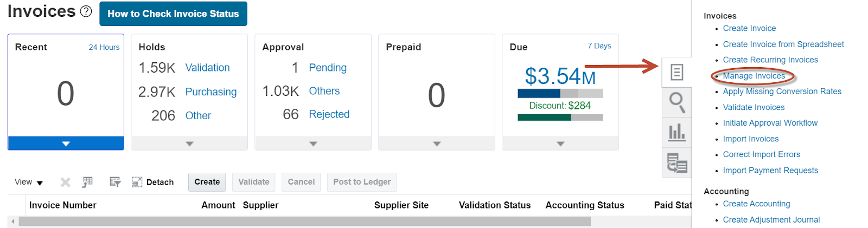The image size is (868, 228).
Task: Open the Reports bar chart icon
Action: (676, 132)
